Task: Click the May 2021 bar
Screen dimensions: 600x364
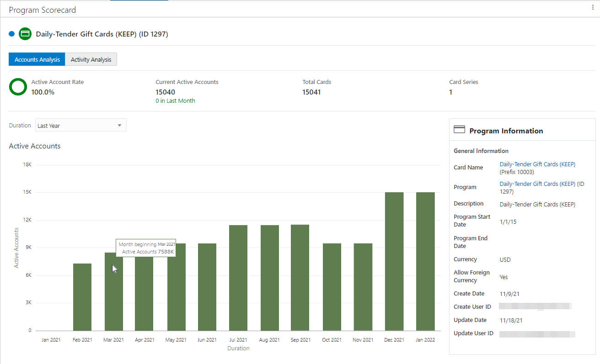Action: coord(176,287)
